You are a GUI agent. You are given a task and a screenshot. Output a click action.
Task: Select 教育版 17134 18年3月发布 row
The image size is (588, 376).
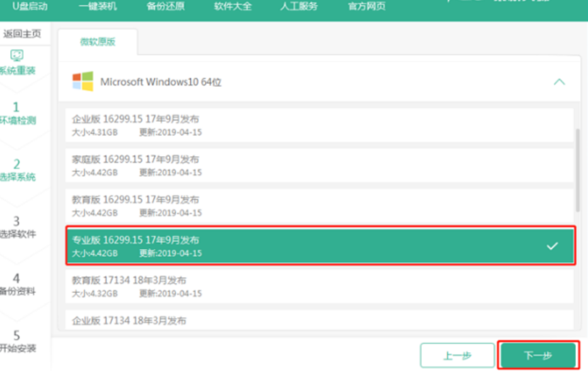coord(319,286)
